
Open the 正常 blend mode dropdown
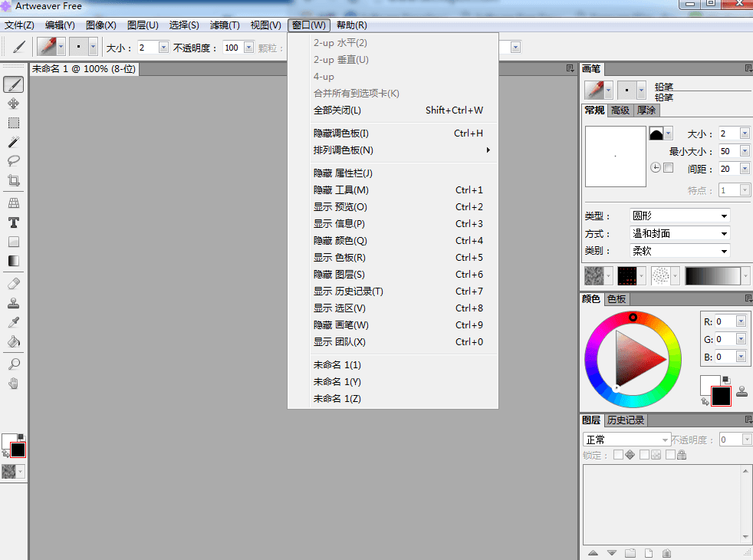[626, 440]
